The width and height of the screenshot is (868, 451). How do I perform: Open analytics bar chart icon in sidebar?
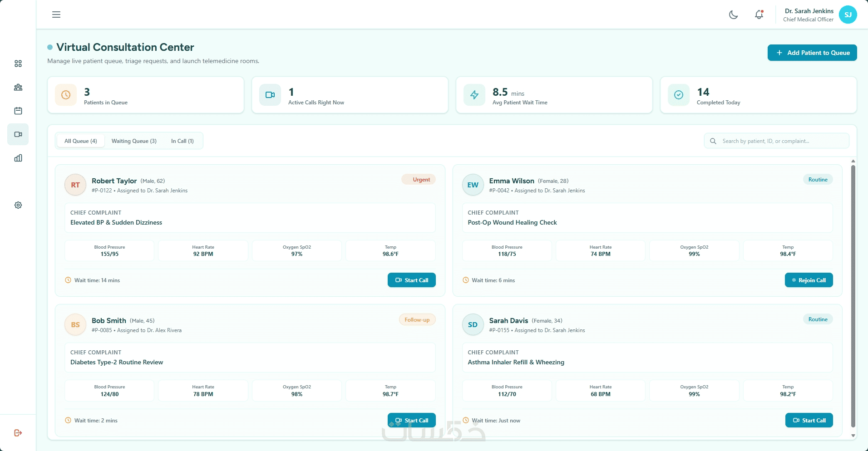(18, 158)
